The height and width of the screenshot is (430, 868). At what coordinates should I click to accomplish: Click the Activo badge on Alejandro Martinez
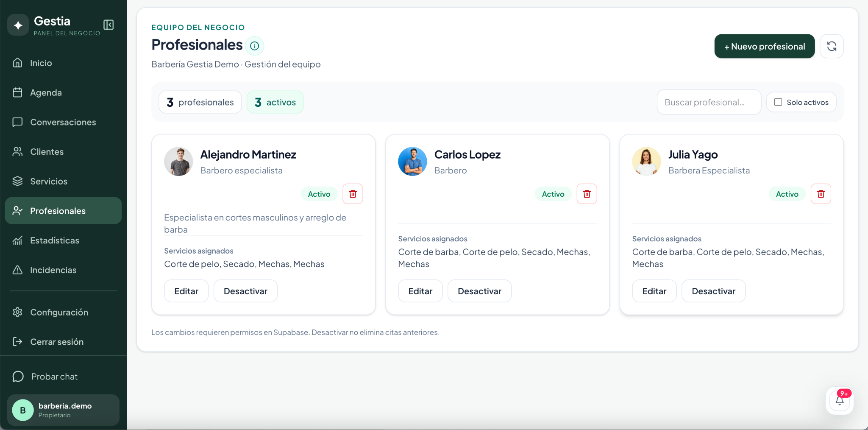pyautogui.click(x=319, y=194)
